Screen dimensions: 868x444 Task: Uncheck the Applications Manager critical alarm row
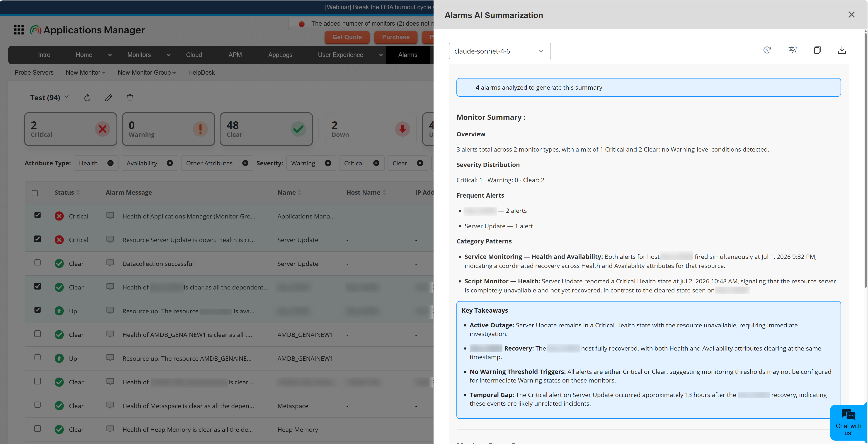tap(37, 215)
